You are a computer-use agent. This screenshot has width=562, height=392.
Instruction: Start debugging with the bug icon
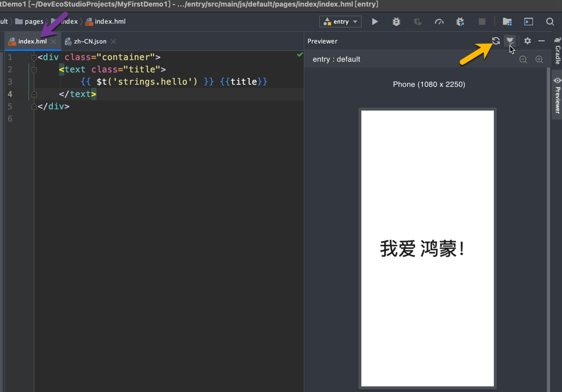click(x=396, y=21)
